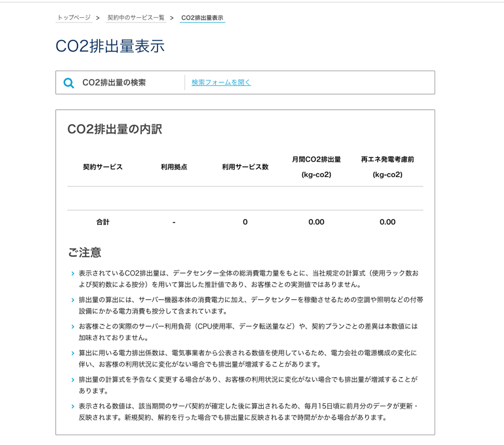Click the 利用サービス数 total value 0
The width and height of the screenshot is (504, 445).
(x=245, y=222)
